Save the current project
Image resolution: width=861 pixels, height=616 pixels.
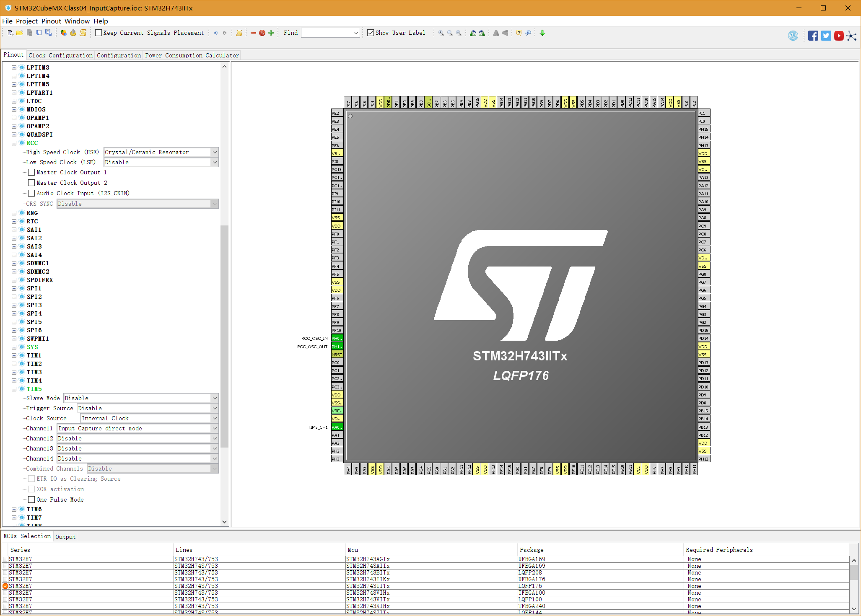39,33
